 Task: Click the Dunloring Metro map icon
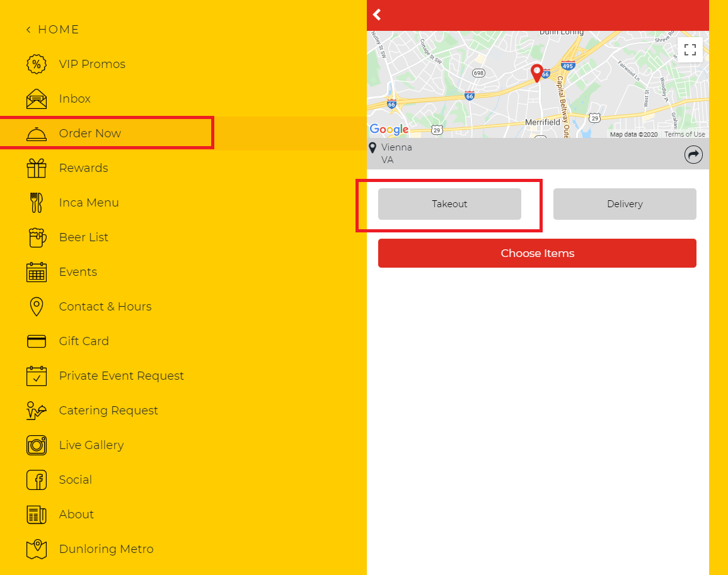(36, 549)
